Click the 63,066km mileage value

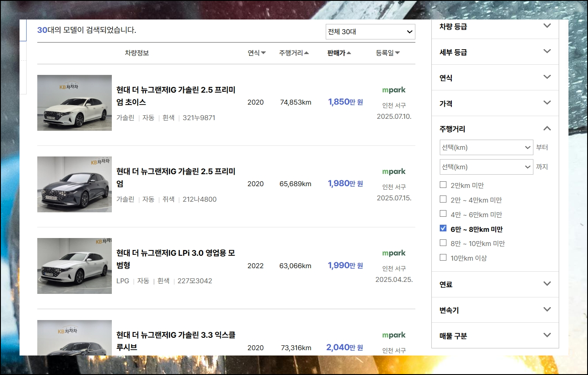tap(296, 266)
